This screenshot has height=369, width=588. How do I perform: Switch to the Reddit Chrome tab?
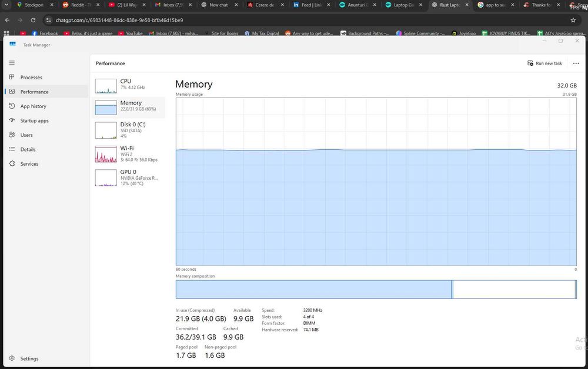click(82, 5)
